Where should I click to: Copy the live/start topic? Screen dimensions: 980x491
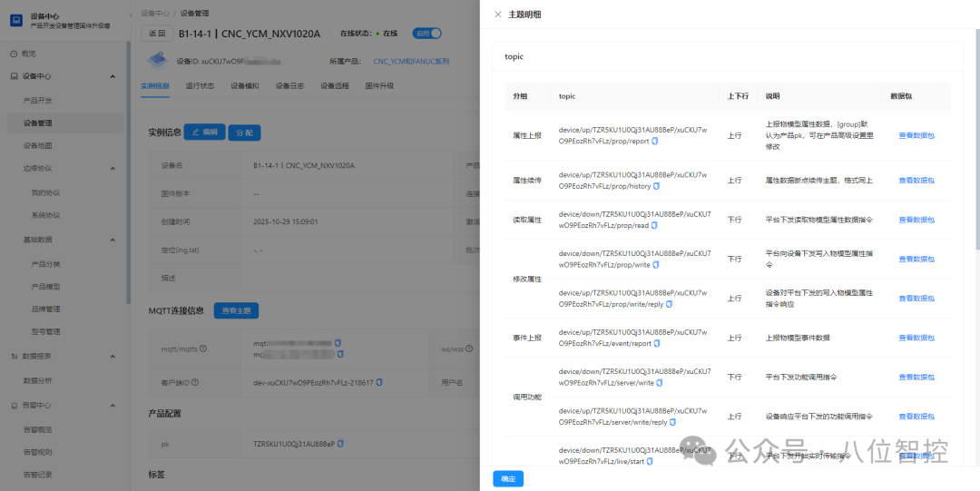pos(650,462)
